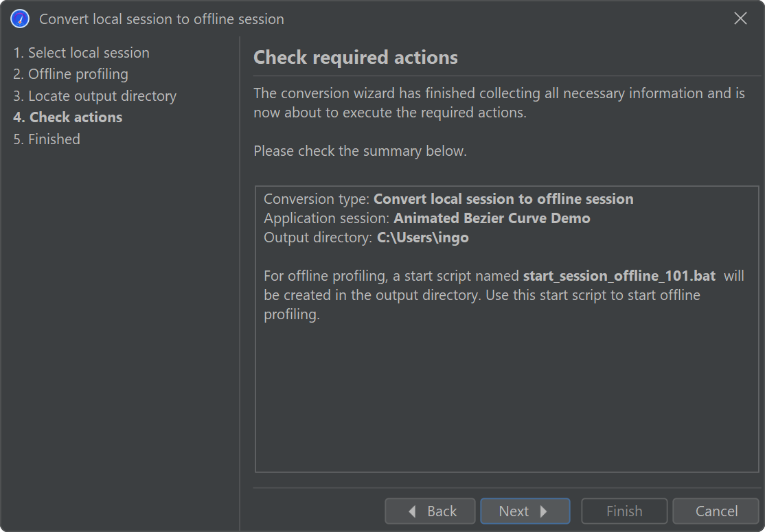Click the start_session_offline_101.bat script name
This screenshot has width=765, height=532.
(x=619, y=276)
